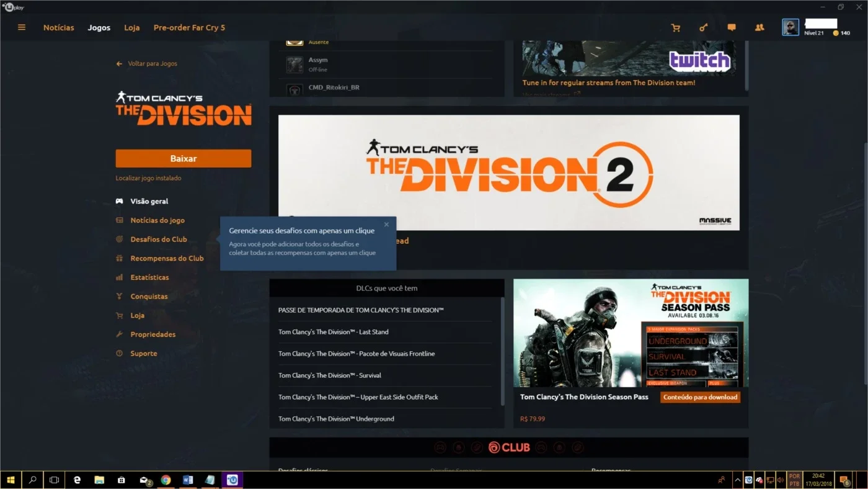Open Windows Start menu
This screenshot has height=489, width=868.
click(11, 480)
